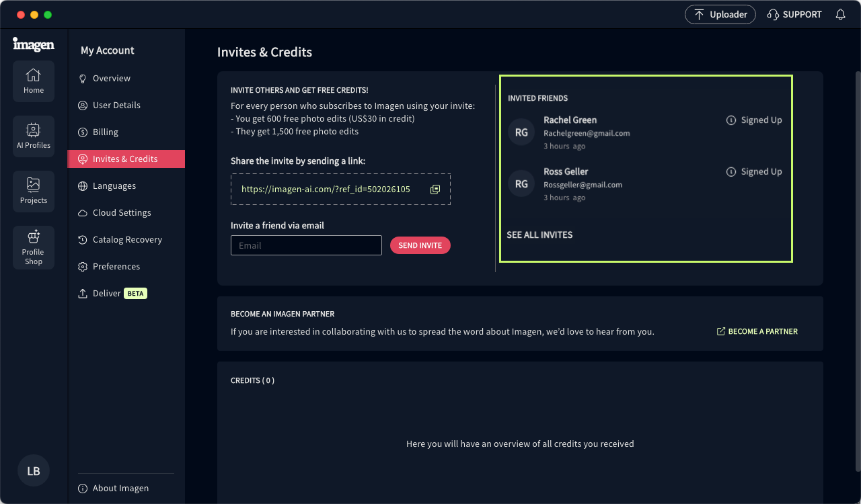Click the referral link URL text
The height and width of the screenshot is (504, 861).
(x=326, y=190)
